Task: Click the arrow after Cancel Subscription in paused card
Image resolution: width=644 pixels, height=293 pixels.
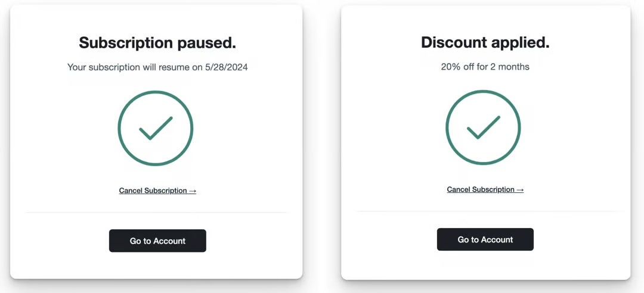Action: tap(193, 191)
